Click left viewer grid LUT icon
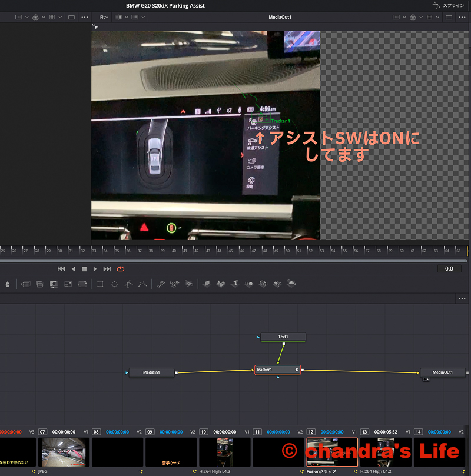Screen dimensions: 471x476 (52, 17)
